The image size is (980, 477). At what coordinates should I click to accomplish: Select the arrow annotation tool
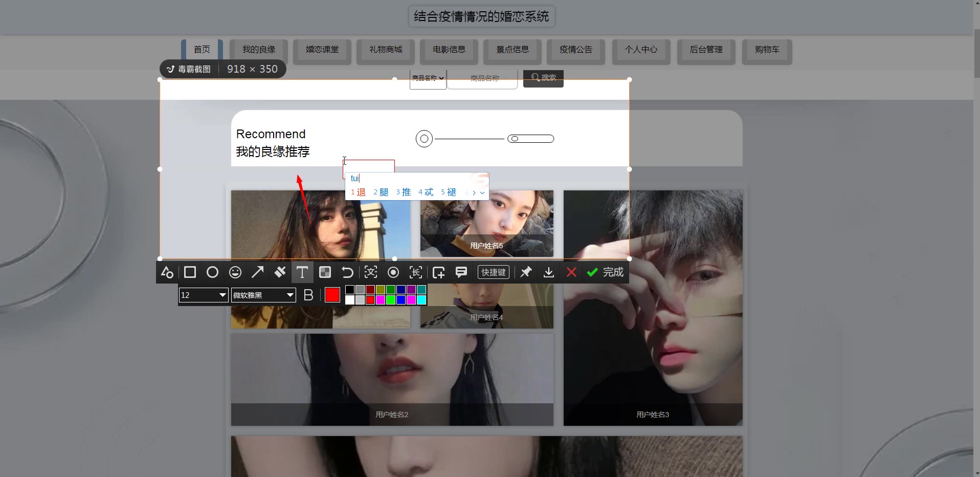click(x=257, y=272)
